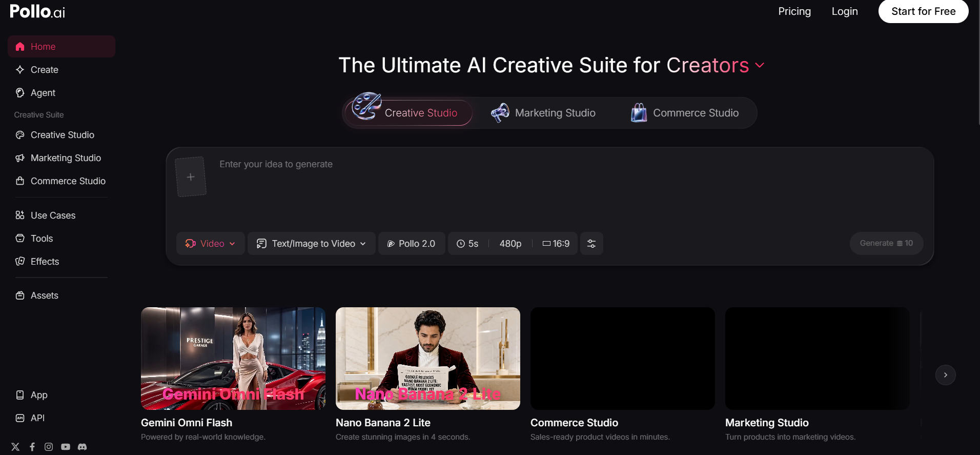The height and width of the screenshot is (455, 980).
Task: Open the X (Twitter) social link
Action: point(15,447)
